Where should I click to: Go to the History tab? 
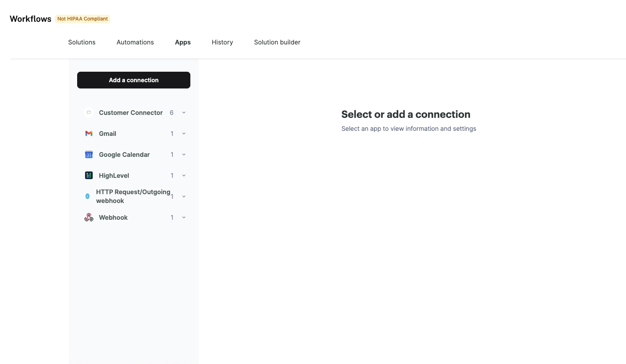click(x=222, y=42)
